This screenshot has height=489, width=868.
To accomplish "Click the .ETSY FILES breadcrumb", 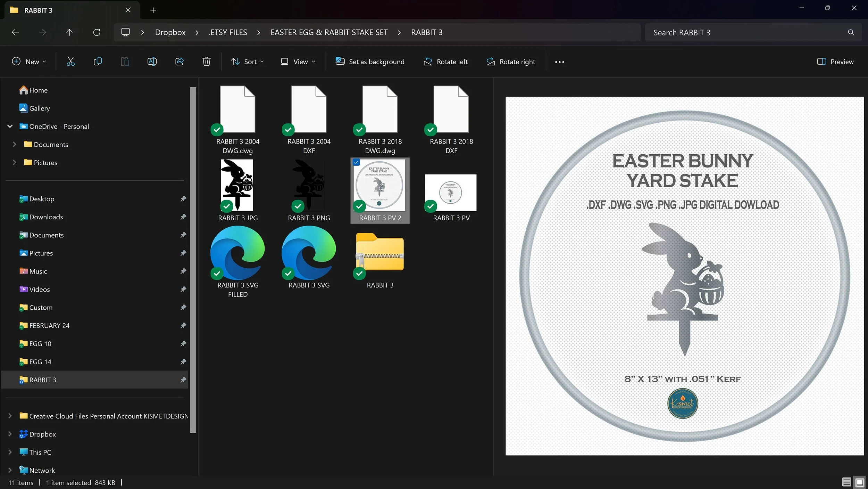I will [228, 32].
